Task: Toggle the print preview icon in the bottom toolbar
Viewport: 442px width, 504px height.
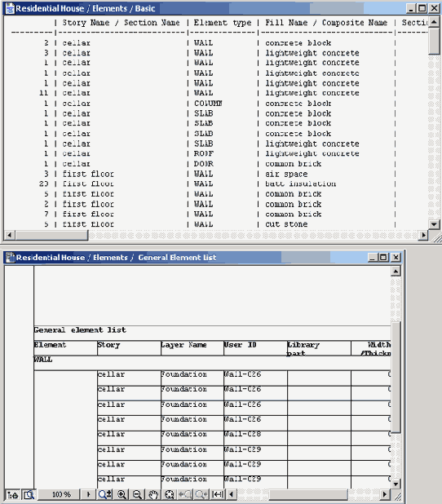Action: pos(29,494)
